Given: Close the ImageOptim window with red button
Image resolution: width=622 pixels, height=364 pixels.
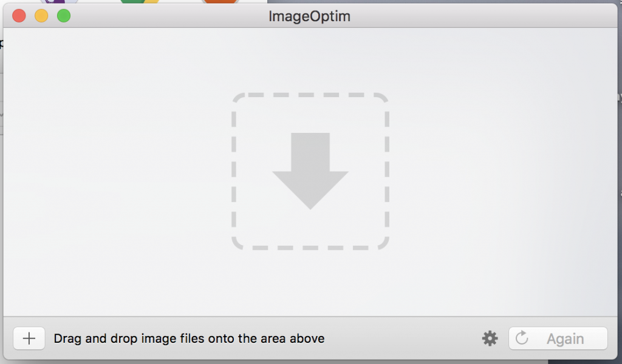Looking at the screenshot, I should click(x=19, y=16).
